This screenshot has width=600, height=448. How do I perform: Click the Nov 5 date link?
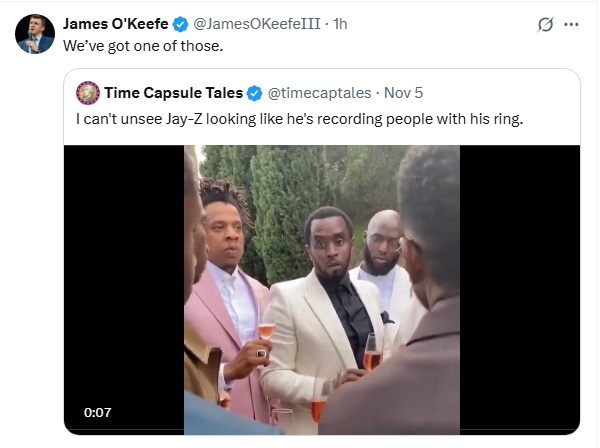(406, 93)
